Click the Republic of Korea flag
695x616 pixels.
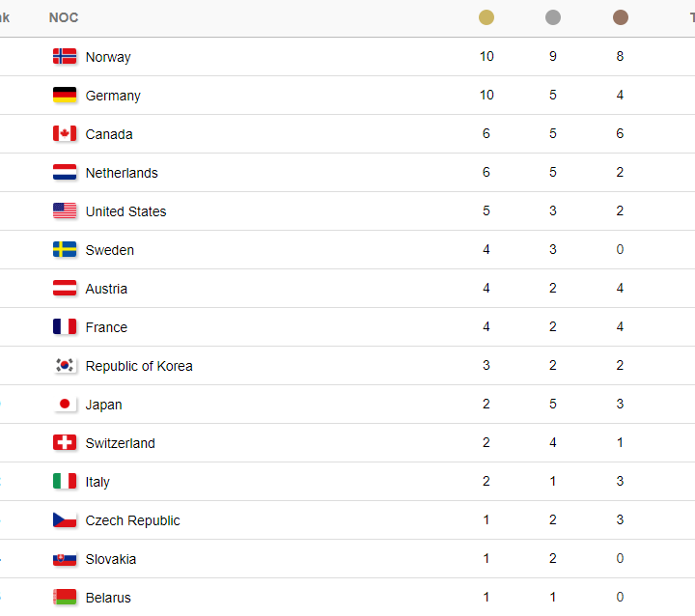(x=65, y=365)
